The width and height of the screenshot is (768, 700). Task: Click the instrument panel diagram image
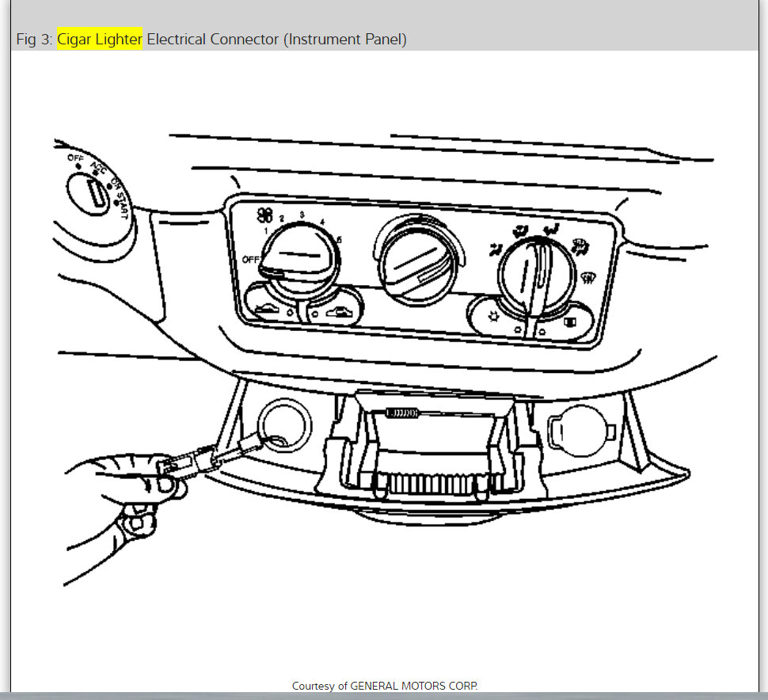[x=385, y=360]
